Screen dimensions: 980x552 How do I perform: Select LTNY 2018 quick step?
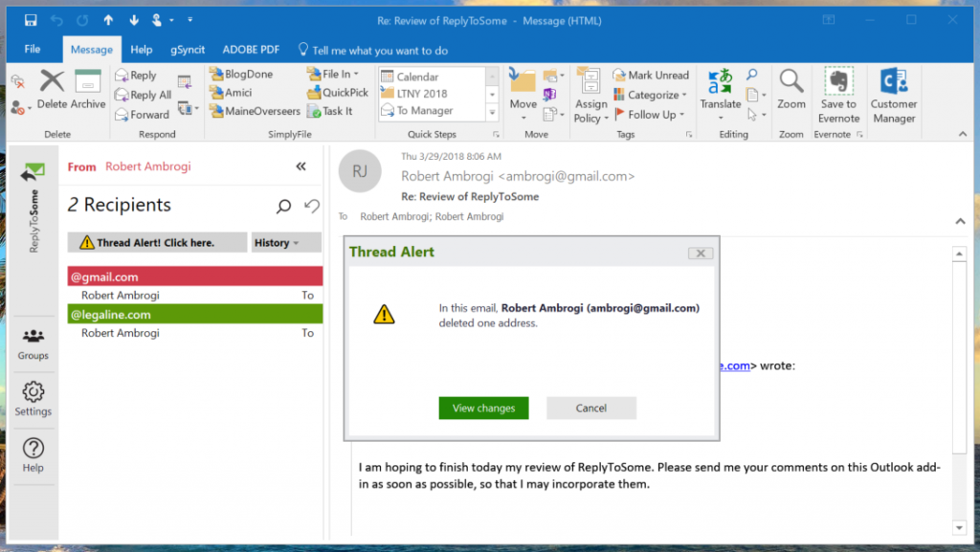click(432, 94)
